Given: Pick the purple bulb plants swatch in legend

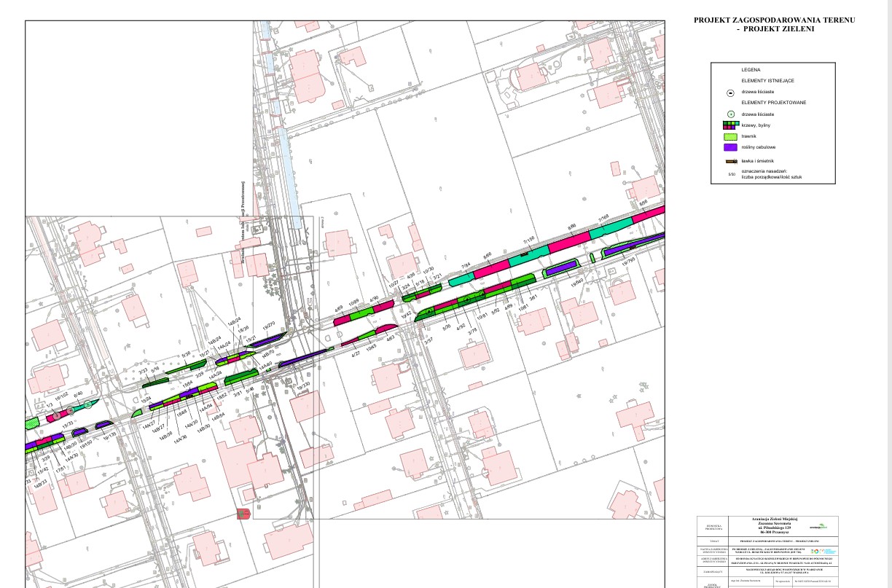Looking at the screenshot, I should tap(729, 147).
